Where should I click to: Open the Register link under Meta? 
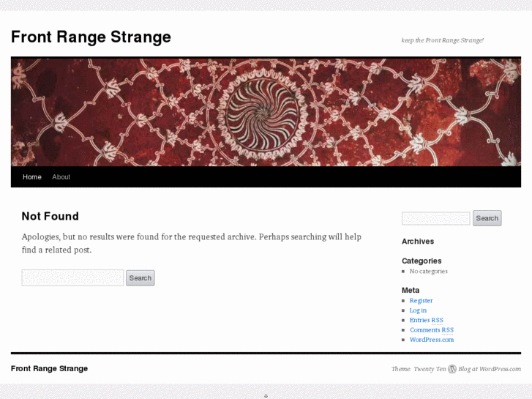tap(421, 301)
